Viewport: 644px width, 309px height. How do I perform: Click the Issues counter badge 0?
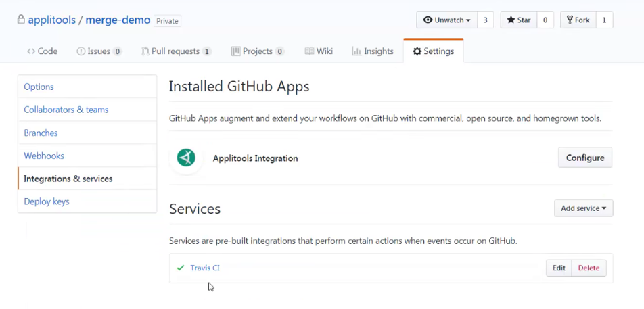click(118, 51)
